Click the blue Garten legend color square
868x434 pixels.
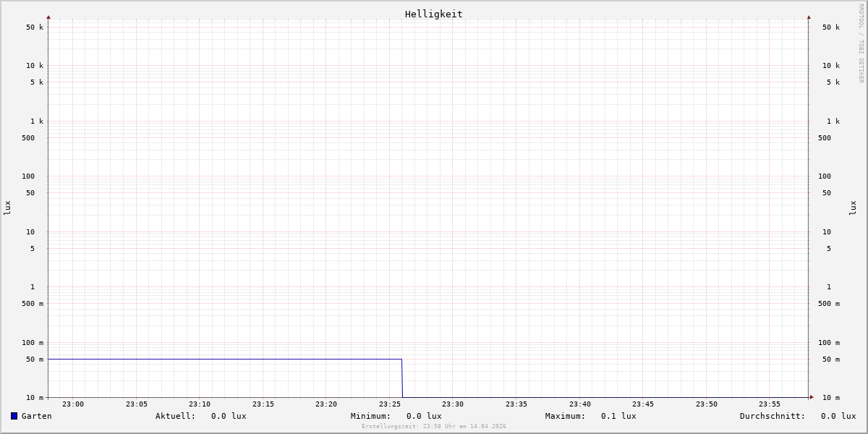click(14, 416)
